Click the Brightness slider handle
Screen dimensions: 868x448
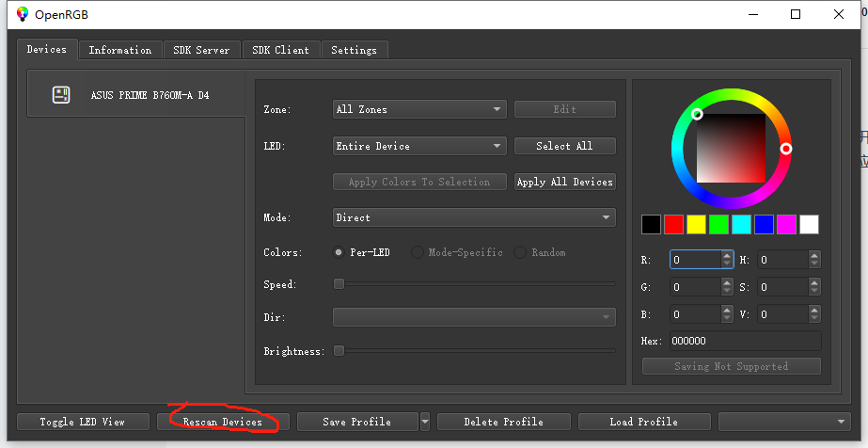click(x=339, y=350)
